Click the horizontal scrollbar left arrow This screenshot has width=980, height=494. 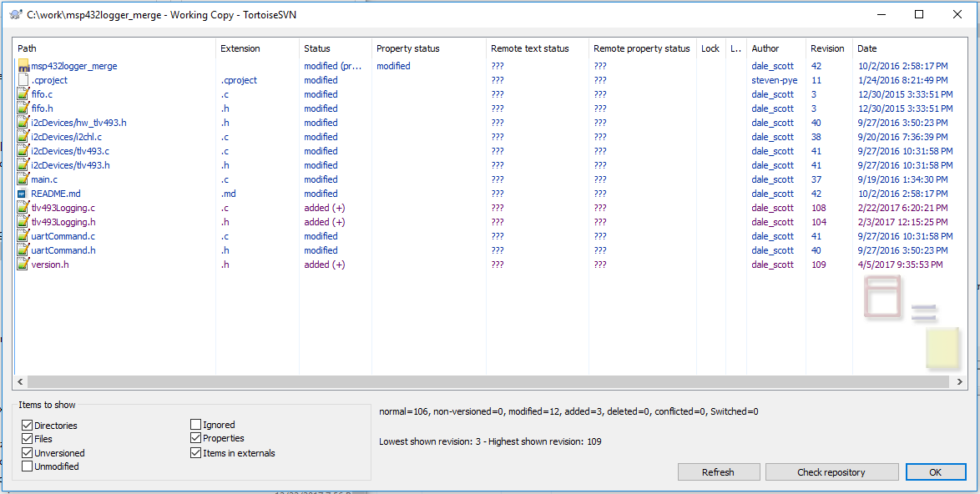pyautogui.click(x=21, y=381)
